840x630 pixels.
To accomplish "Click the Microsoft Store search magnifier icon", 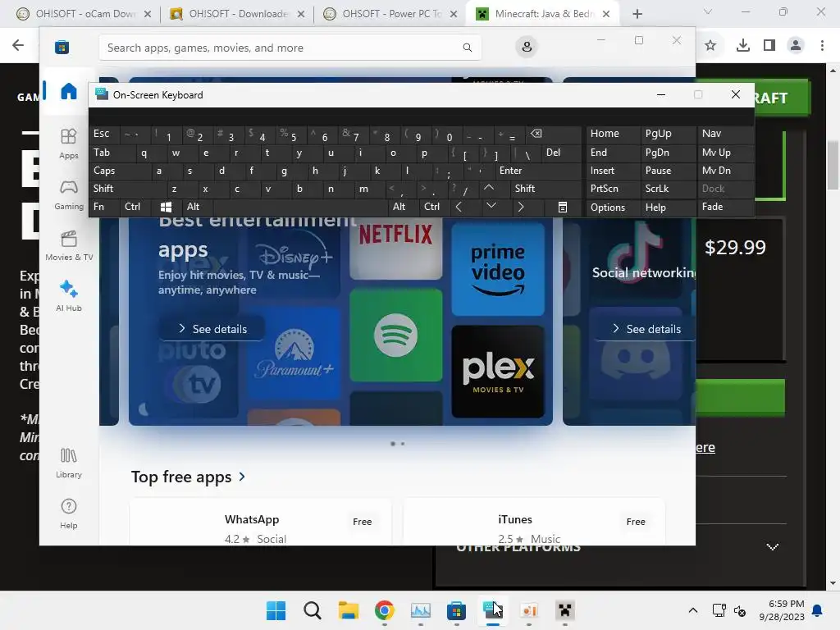I will tap(467, 48).
